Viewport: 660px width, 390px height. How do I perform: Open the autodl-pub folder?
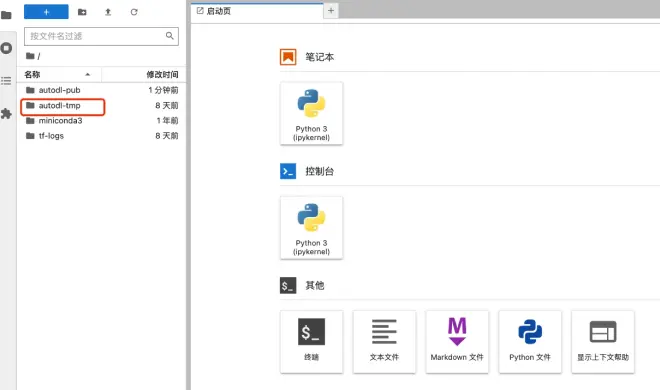(x=101, y=90)
